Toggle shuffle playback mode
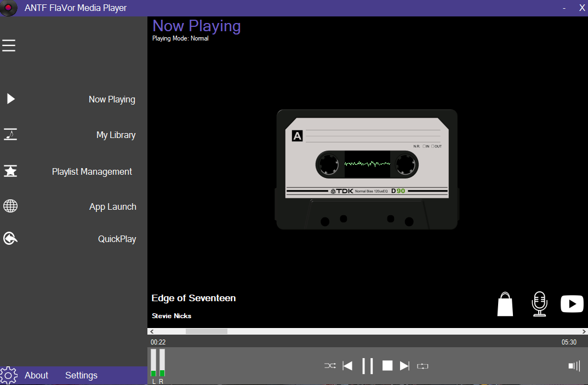 330,365
